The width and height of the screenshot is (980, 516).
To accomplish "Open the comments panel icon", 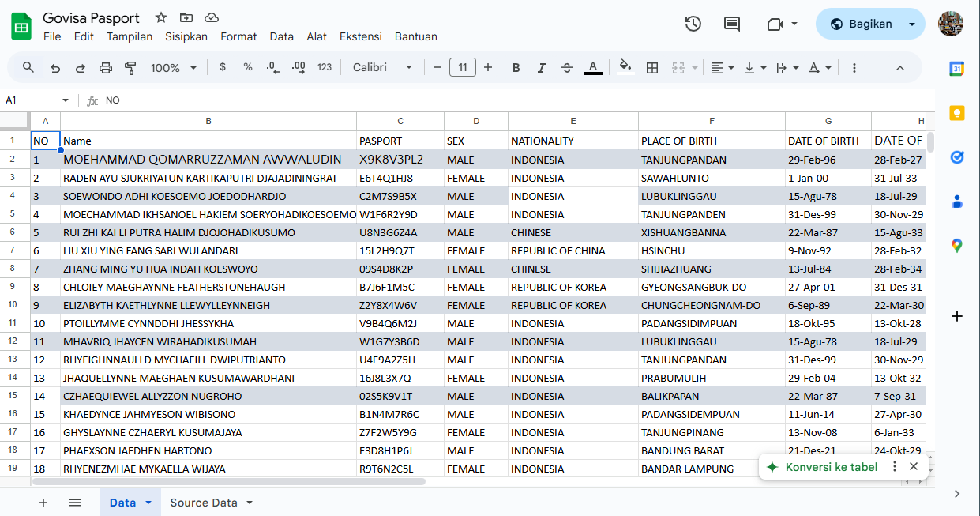I will (x=732, y=24).
